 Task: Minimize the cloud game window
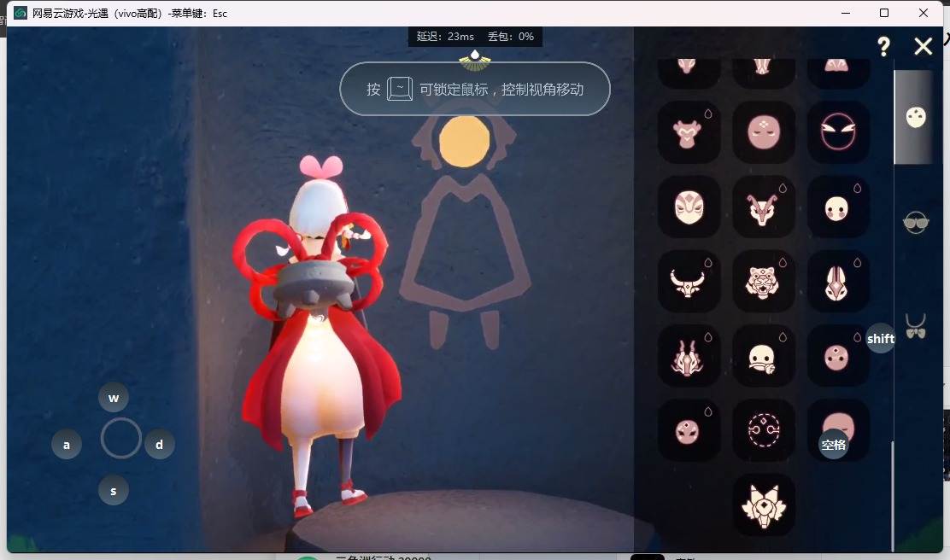point(846,13)
